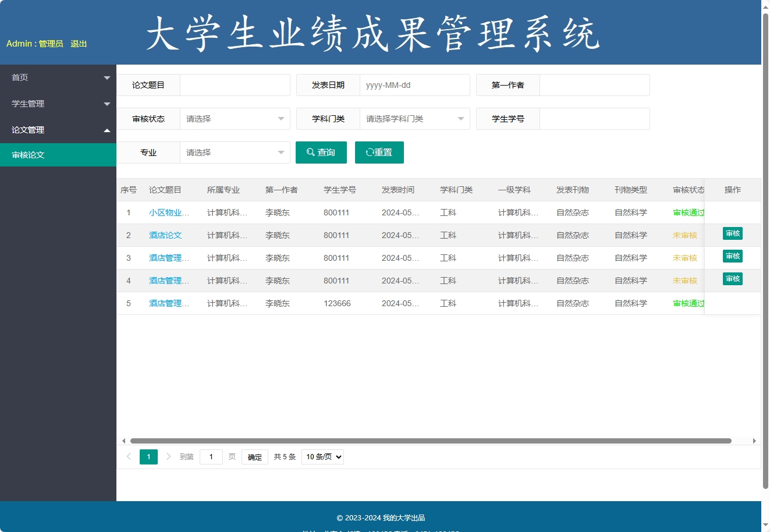Collapse the 论文管理 menu with its chevron
Viewport: 770px width, 532px height.
tap(107, 130)
